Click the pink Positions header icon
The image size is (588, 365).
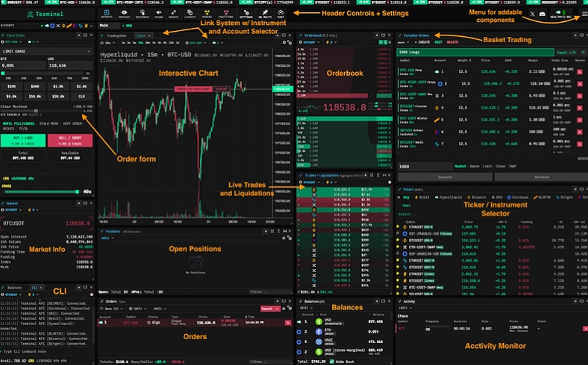[226, 14]
